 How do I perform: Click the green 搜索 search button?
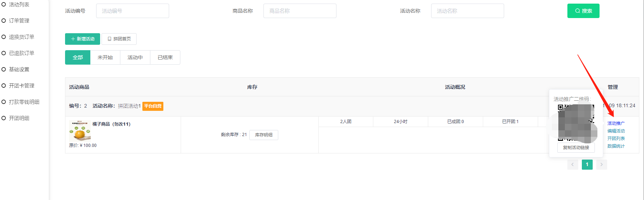583,11
